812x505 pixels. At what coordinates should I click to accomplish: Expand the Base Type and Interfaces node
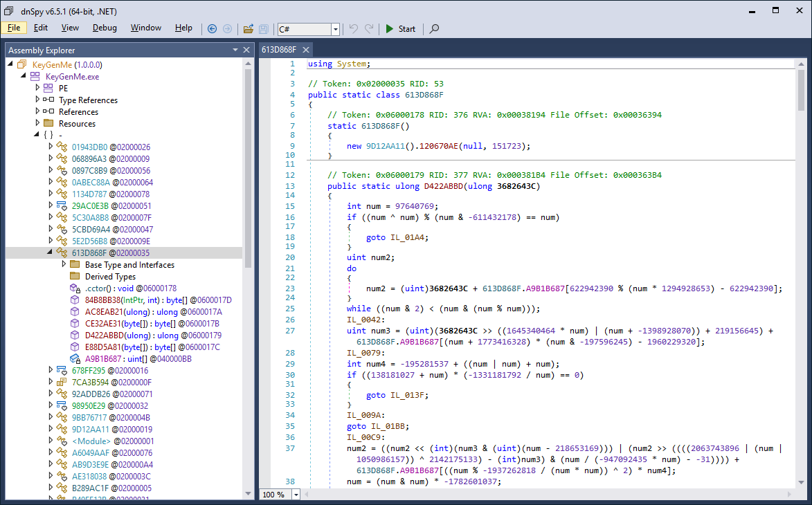pos(64,264)
